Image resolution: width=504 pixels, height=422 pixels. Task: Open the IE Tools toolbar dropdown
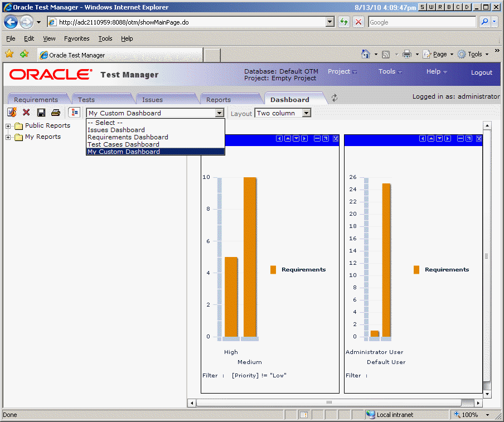[473, 54]
